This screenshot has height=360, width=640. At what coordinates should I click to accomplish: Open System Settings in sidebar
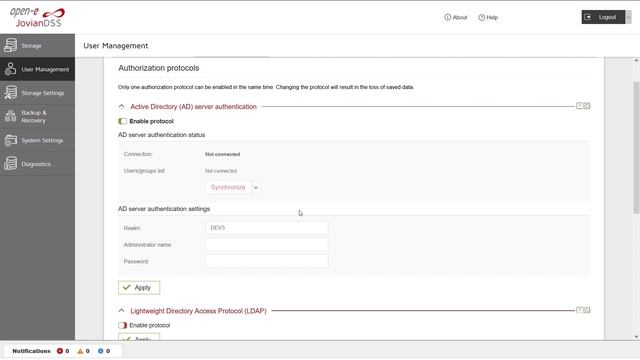pyautogui.click(x=37, y=140)
